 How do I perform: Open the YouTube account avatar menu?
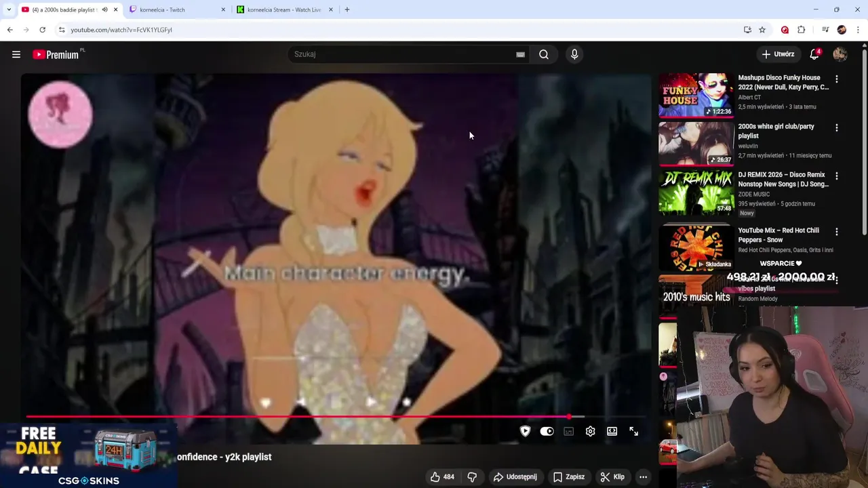pos(840,54)
